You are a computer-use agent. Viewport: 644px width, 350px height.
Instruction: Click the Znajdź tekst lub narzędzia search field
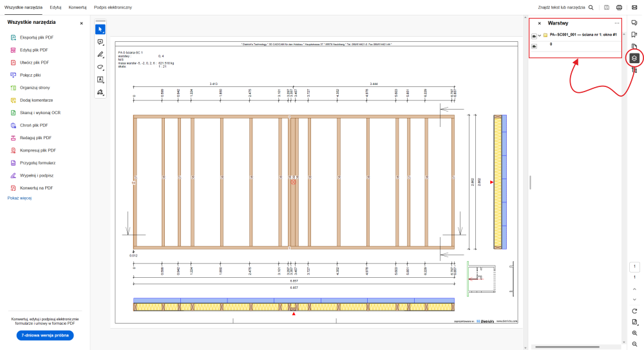pos(562,7)
